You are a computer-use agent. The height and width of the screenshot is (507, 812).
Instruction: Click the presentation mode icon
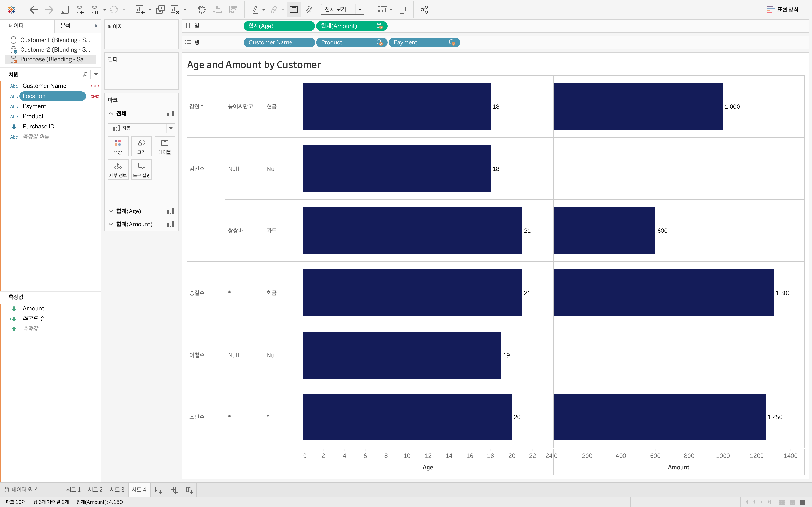pos(402,10)
